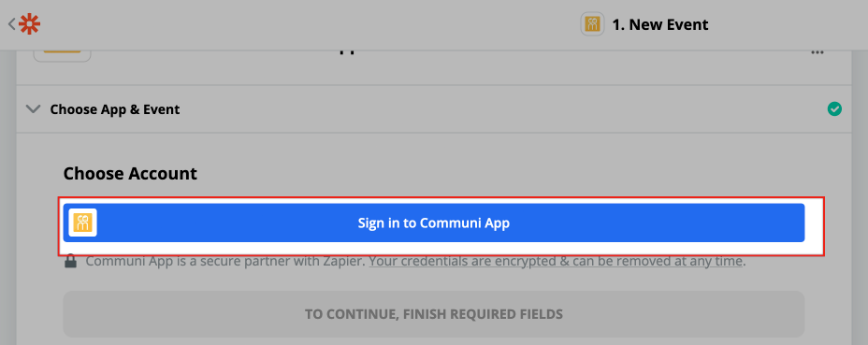Open the orange Zapier logo home
868x345 pixels.
coord(29,24)
